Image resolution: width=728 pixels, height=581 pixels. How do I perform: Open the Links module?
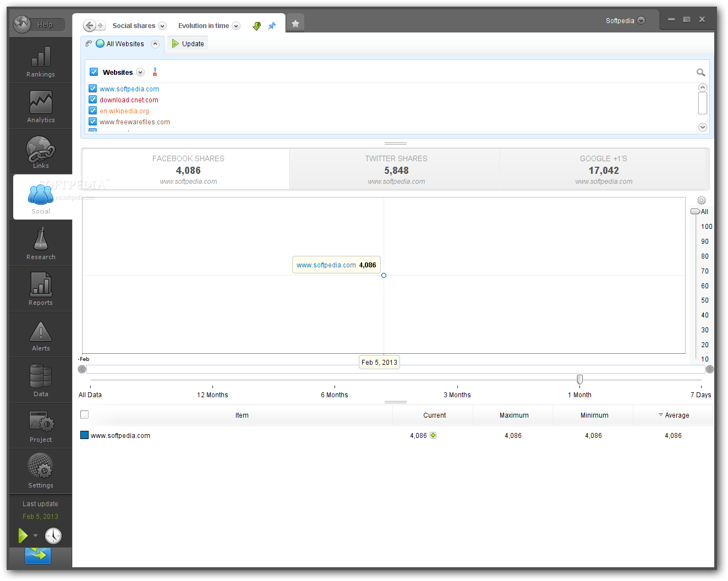(x=41, y=152)
